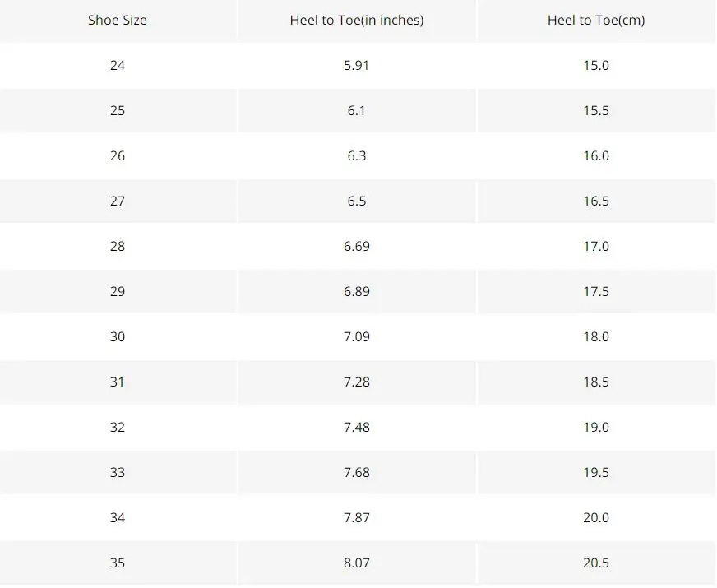Select the 8.07 inches cell
This screenshot has width=717, height=588.
357,563
